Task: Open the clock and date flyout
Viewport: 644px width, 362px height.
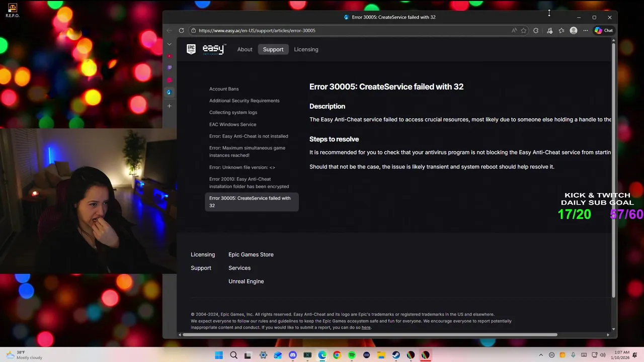Action: point(621,355)
